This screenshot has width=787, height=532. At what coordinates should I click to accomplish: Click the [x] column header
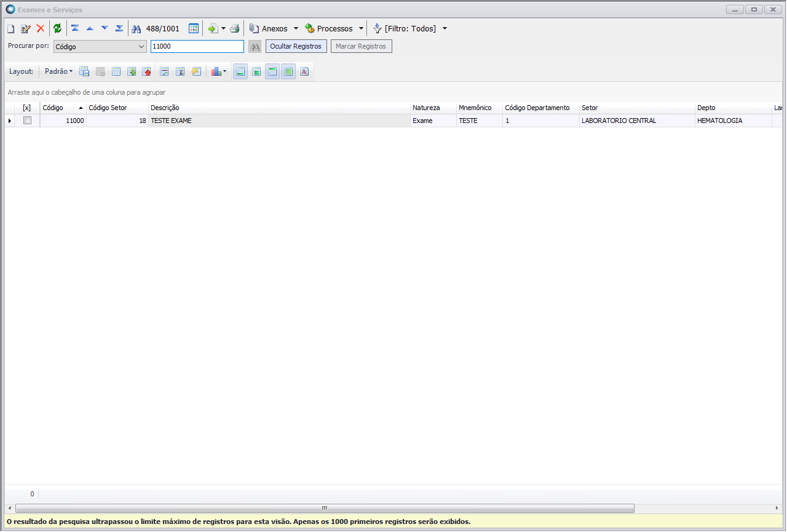(x=27, y=108)
